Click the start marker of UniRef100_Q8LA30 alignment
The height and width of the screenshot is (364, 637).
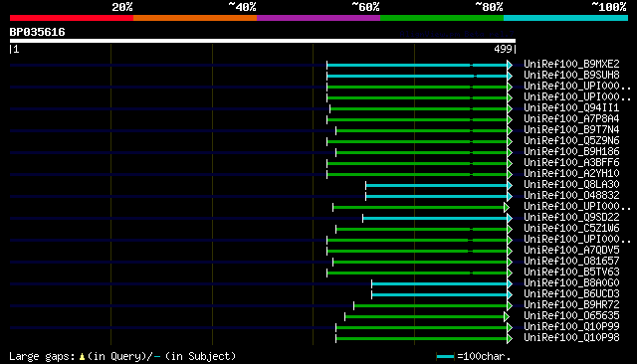[365, 185]
